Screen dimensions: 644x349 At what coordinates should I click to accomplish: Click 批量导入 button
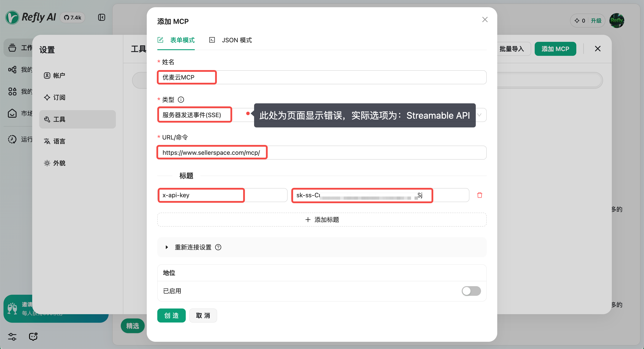tap(512, 49)
